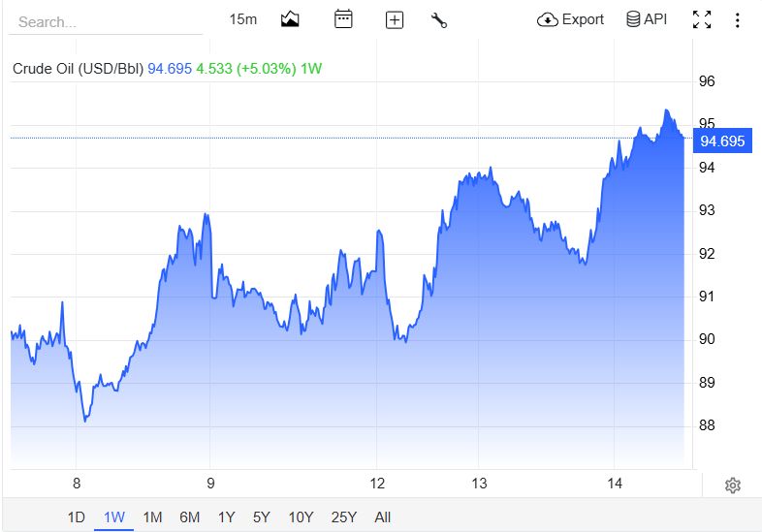Open the three-dot more options menu
Viewport: 762px width, 532px height.
[x=737, y=20]
